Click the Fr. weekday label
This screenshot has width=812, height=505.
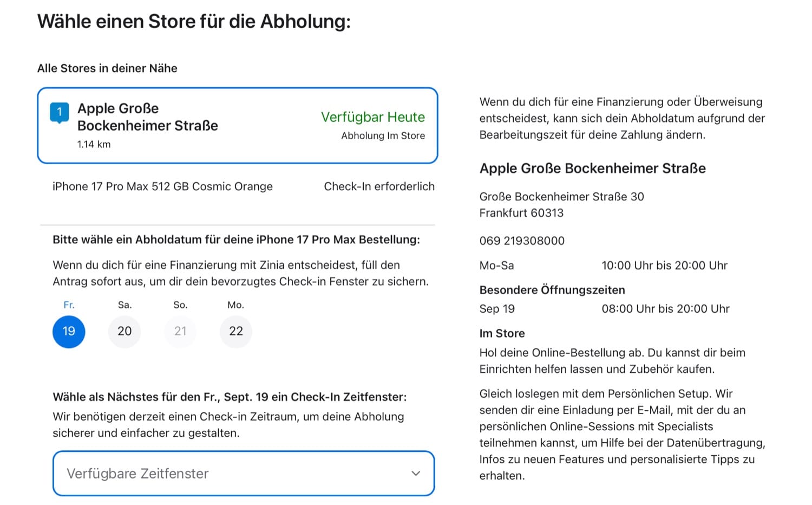coord(69,305)
